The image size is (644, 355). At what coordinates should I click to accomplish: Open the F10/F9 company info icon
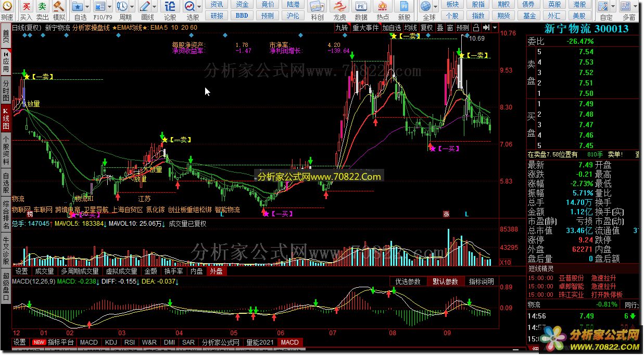click(99, 7)
